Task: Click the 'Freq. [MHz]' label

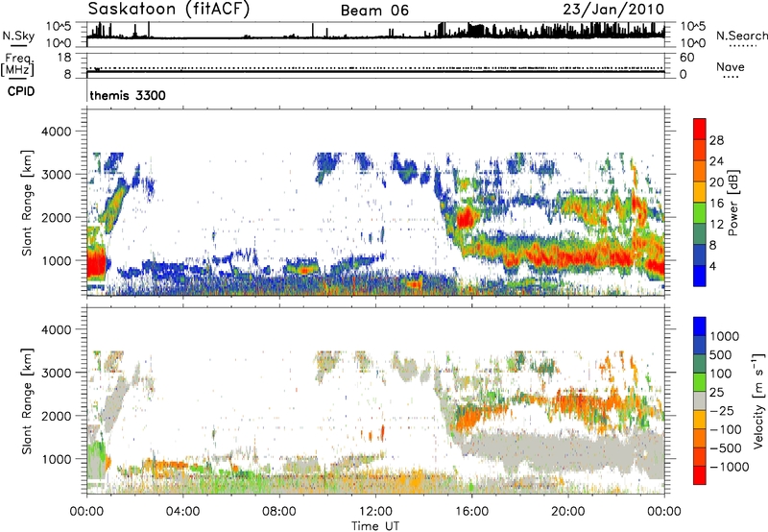Action: (17, 64)
